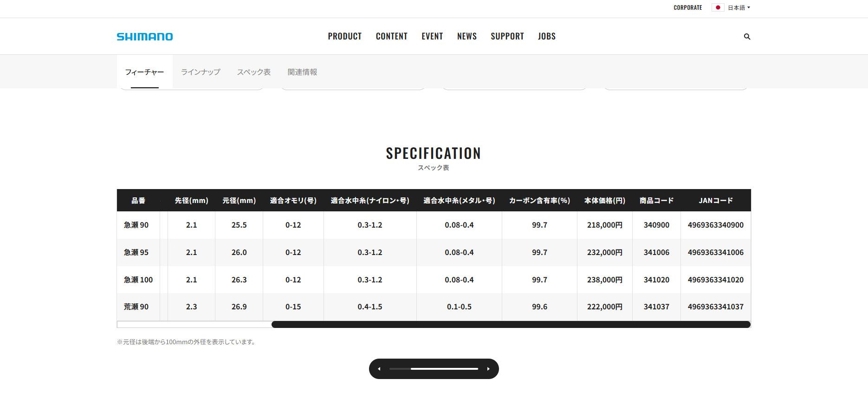Click product code 340900

coord(656,225)
